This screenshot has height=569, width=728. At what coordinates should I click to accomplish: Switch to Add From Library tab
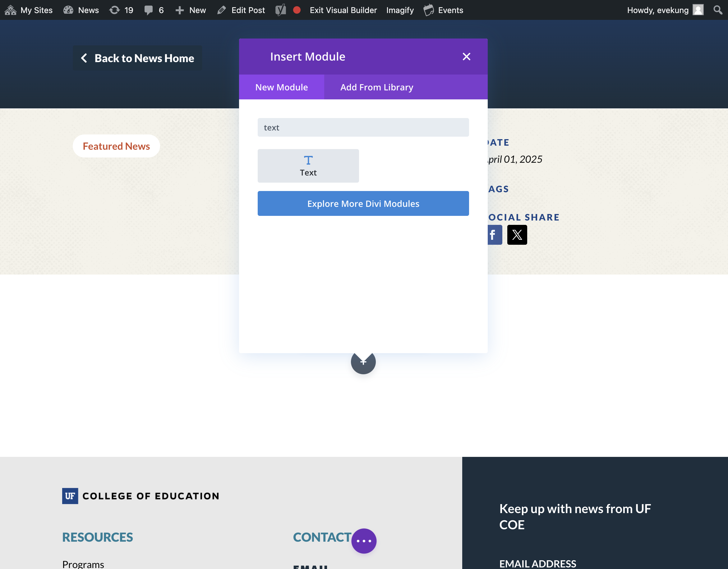377,87
